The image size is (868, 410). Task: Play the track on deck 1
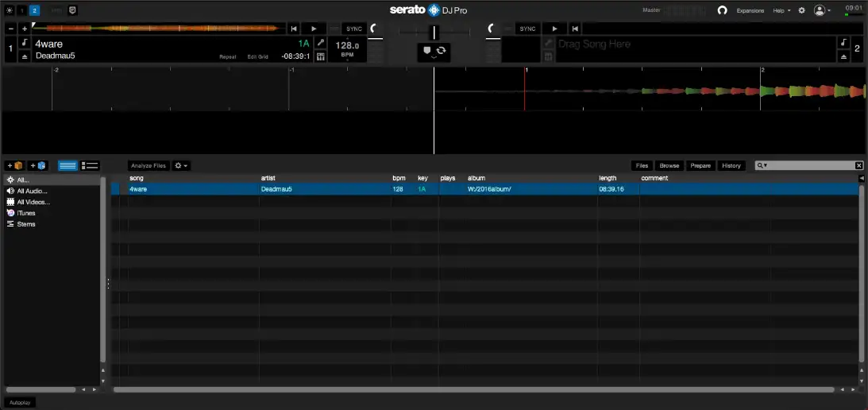(314, 29)
